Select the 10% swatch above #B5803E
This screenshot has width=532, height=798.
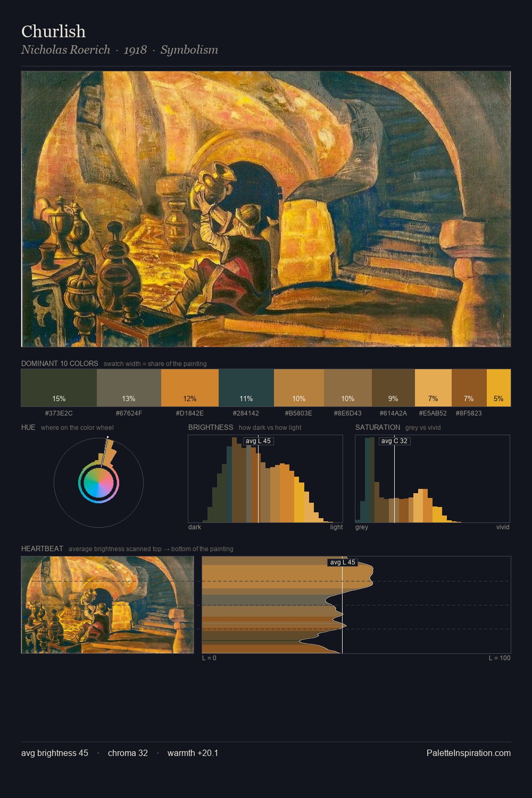click(x=299, y=388)
